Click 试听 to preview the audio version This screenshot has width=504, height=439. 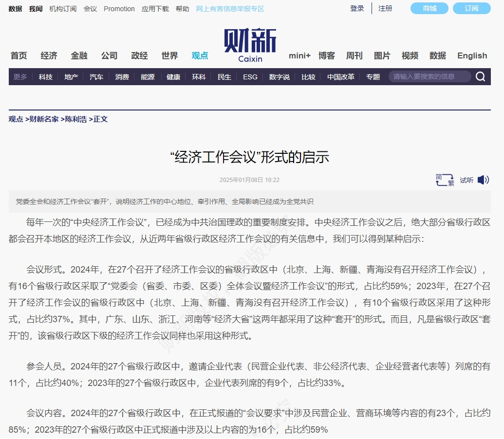coord(466,180)
